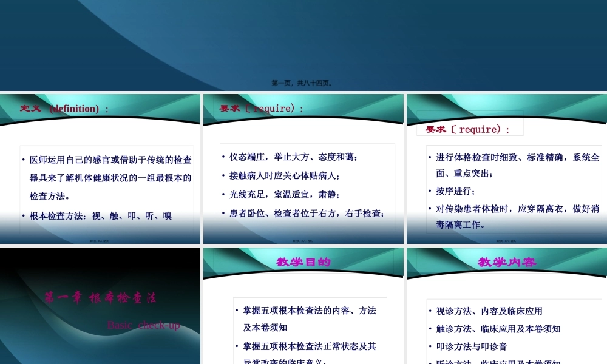This screenshot has height=364, width=607.
Task: Open the 第一章 根本检查法 title slide
Action: 100,303
